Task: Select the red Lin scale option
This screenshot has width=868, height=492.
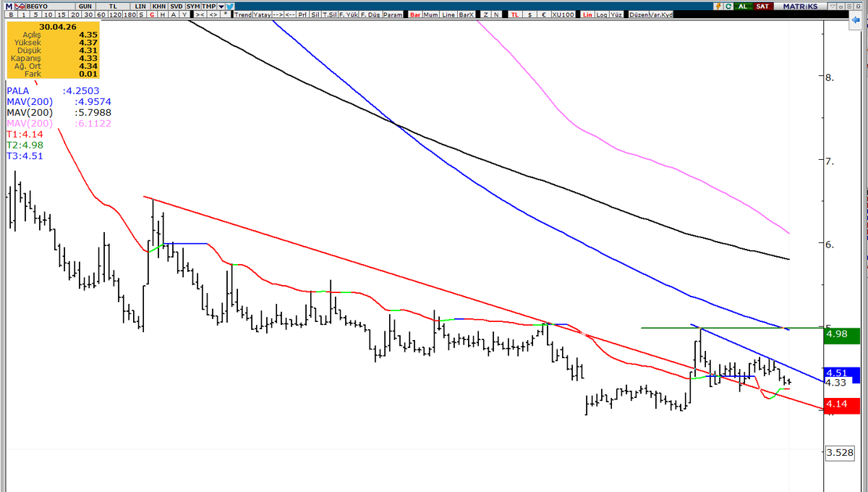Action: tap(587, 14)
